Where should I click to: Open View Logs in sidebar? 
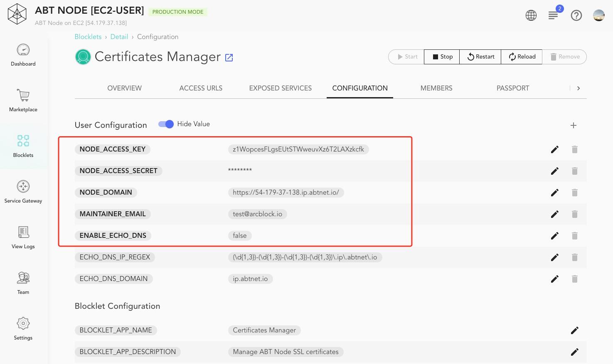pyautogui.click(x=23, y=237)
